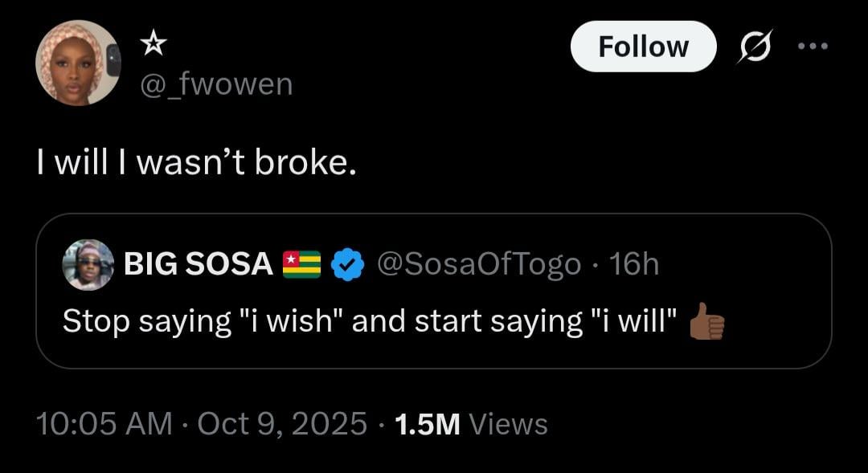The height and width of the screenshot is (473, 868).
Task: Open the Grok slashed-circle icon
Action: [755, 47]
